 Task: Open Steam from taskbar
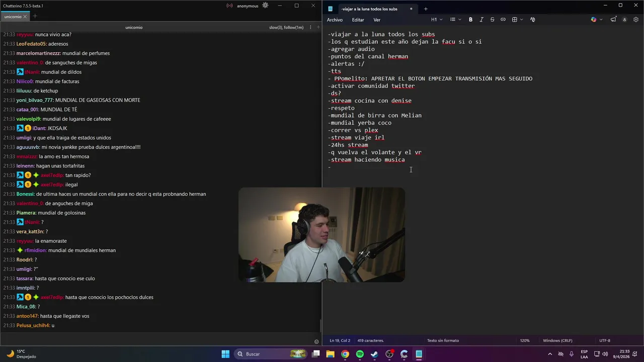(x=374, y=354)
